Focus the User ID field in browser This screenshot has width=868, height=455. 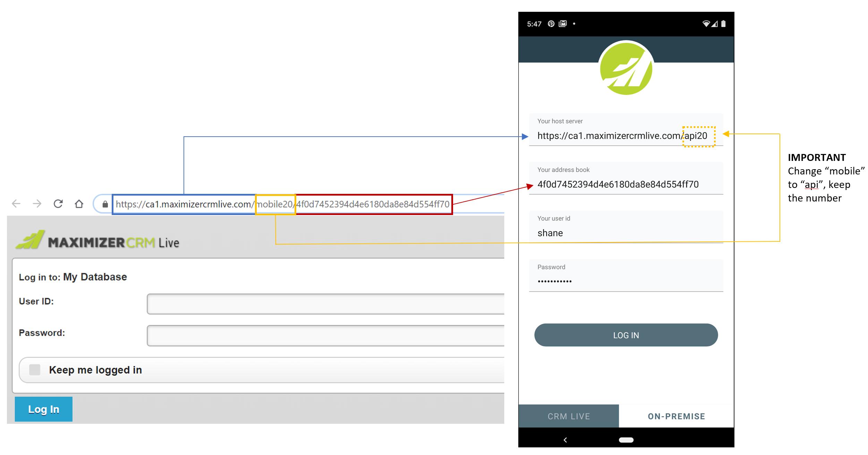coord(325,304)
